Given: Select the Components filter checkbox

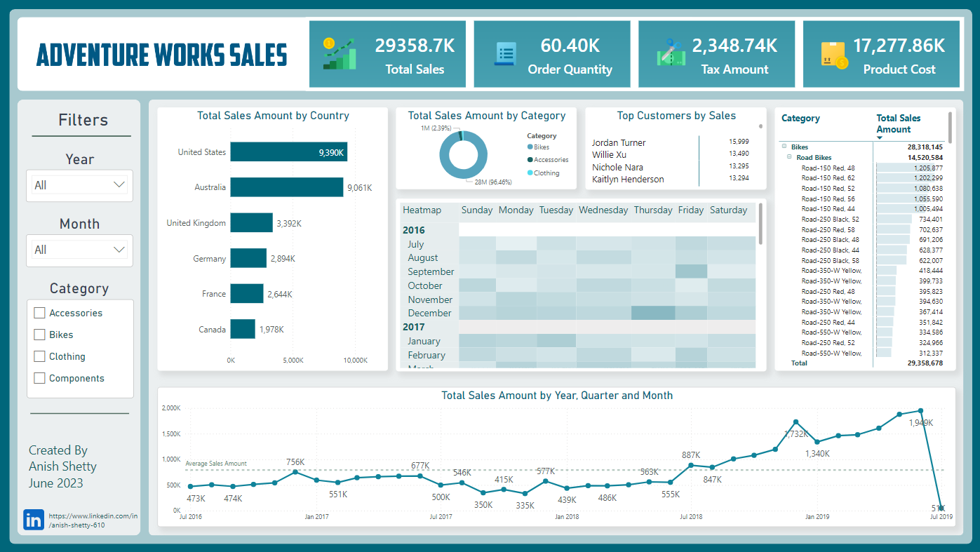Looking at the screenshot, I should click(x=40, y=378).
